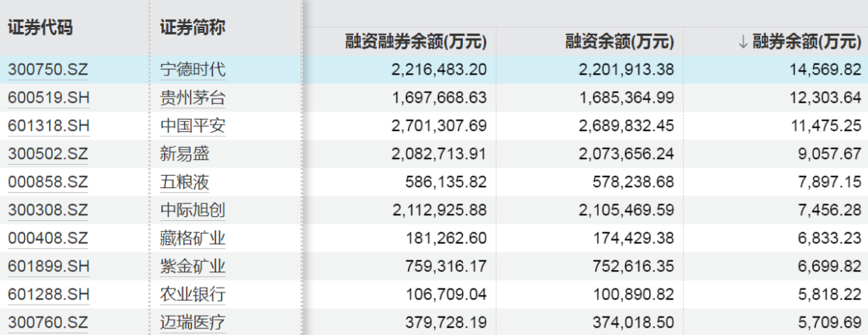This screenshot has height=335, width=868.
Task: Open stock code 601899.SH
Action: tap(49, 267)
